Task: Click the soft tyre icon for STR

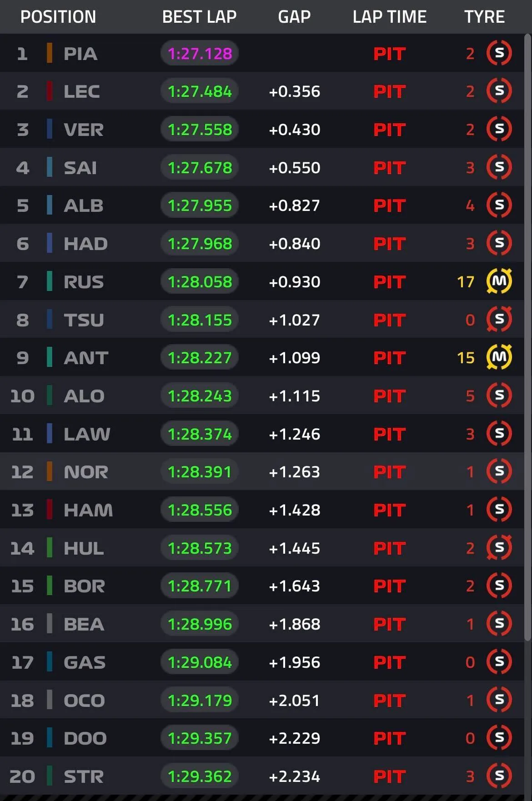Action: [x=499, y=776]
